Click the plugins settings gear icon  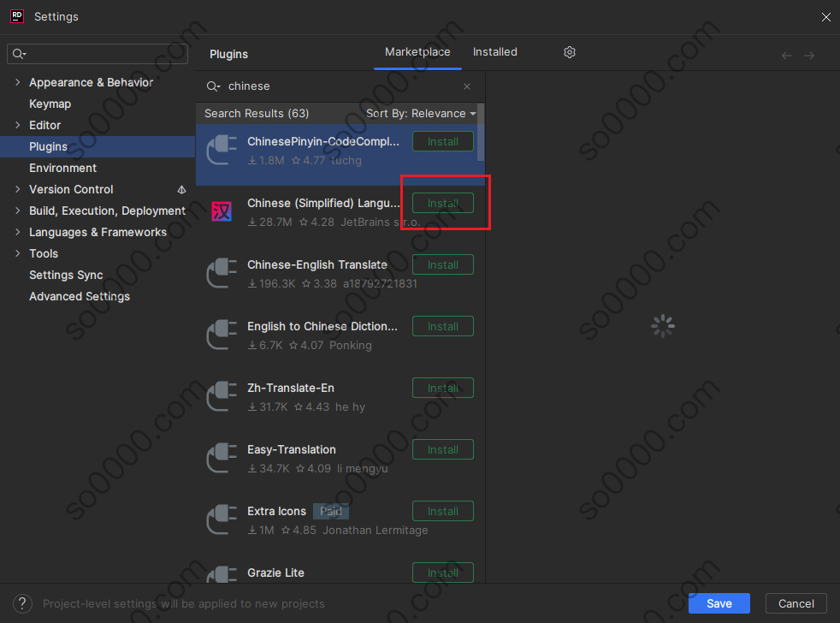pos(570,52)
